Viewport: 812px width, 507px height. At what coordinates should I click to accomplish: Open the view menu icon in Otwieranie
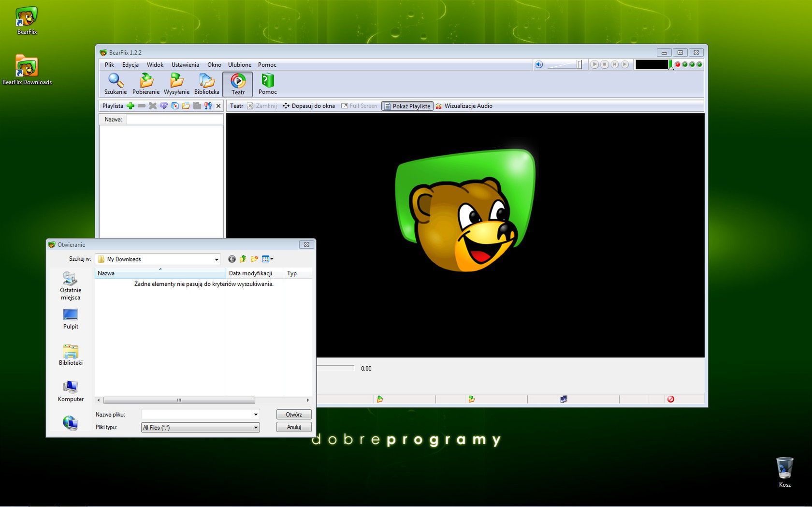[x=267, y=259]
